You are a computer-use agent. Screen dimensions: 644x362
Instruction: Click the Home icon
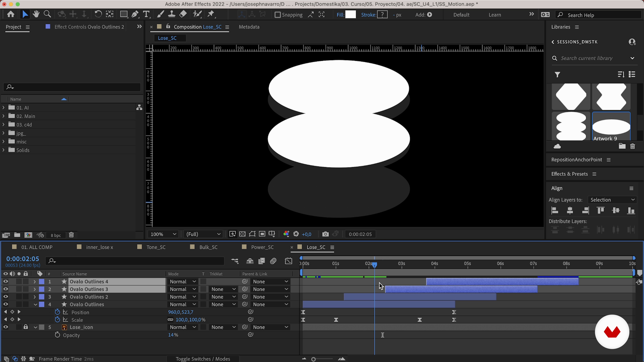coord(11,14)
